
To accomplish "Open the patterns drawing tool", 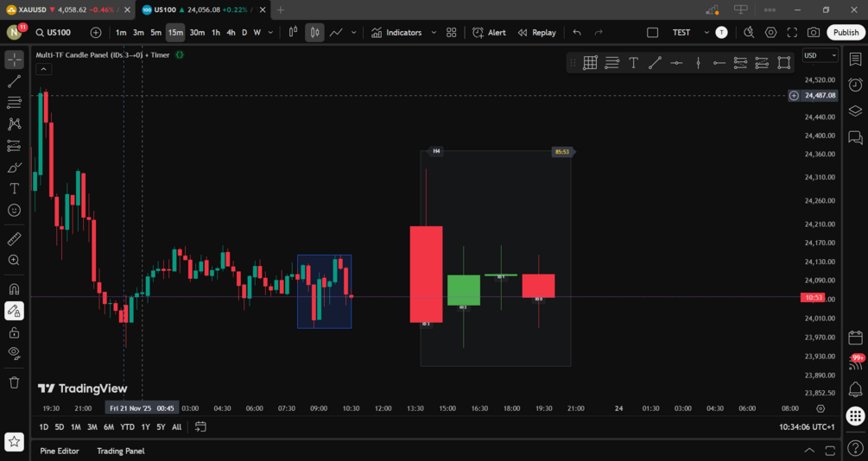I will 15,124.
